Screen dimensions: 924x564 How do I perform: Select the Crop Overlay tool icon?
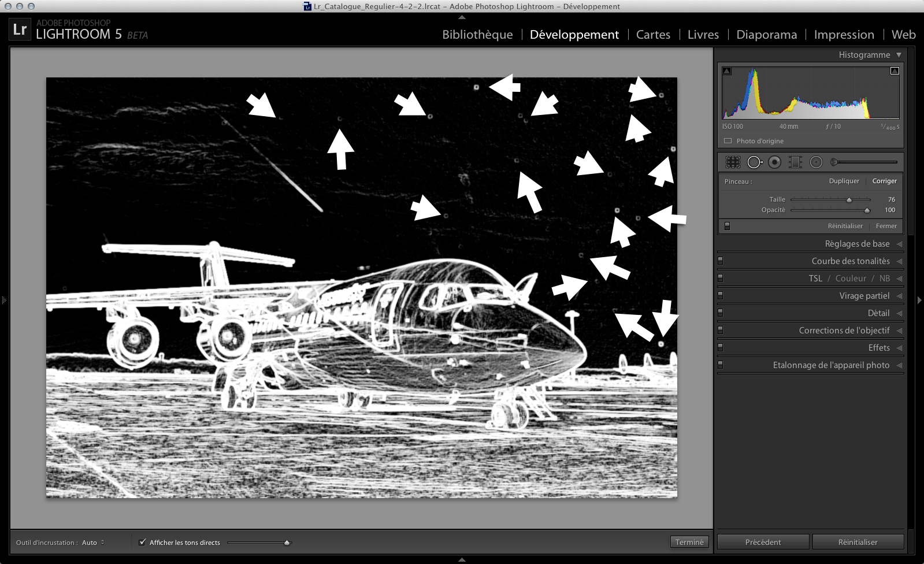click(733, 162)
